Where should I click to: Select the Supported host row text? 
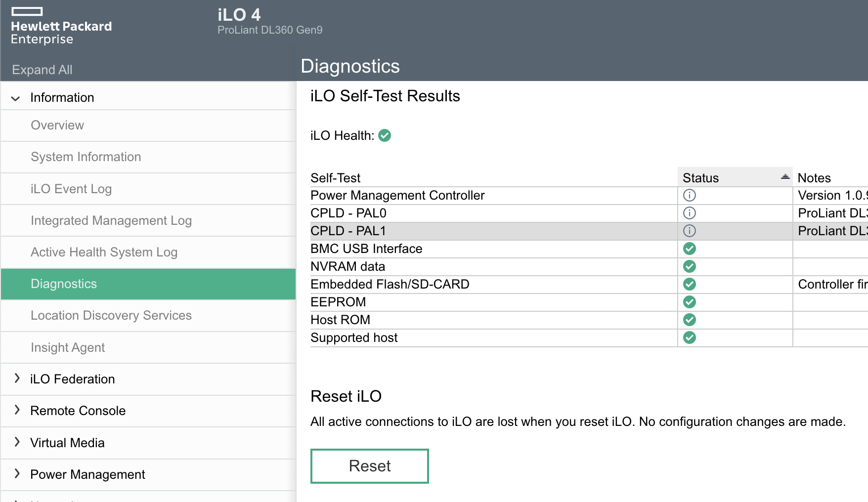point(354,337)
